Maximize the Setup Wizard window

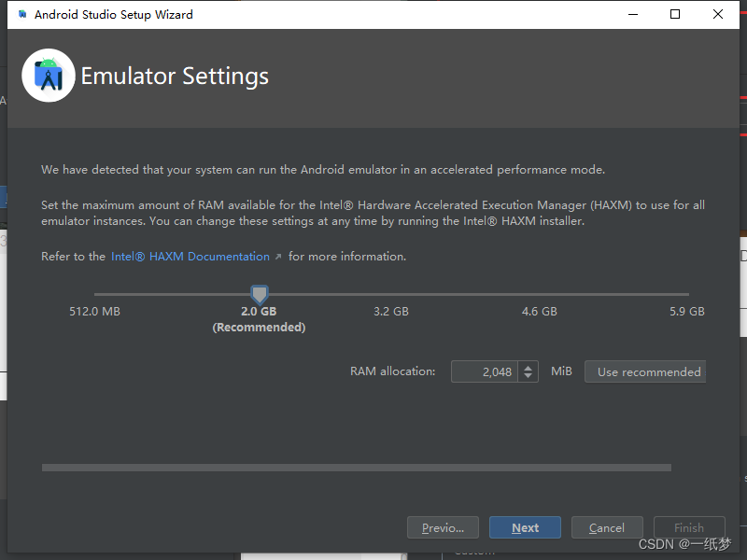(x=675, y=14)
